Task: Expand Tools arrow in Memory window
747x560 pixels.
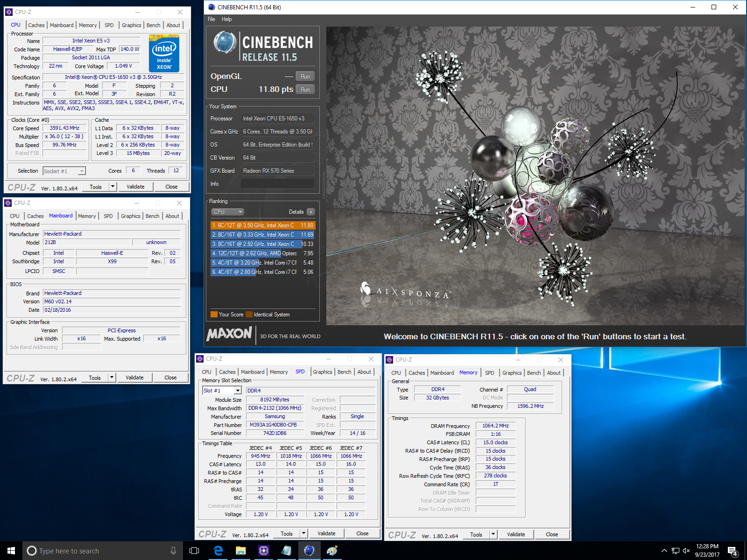Action: 493,534
